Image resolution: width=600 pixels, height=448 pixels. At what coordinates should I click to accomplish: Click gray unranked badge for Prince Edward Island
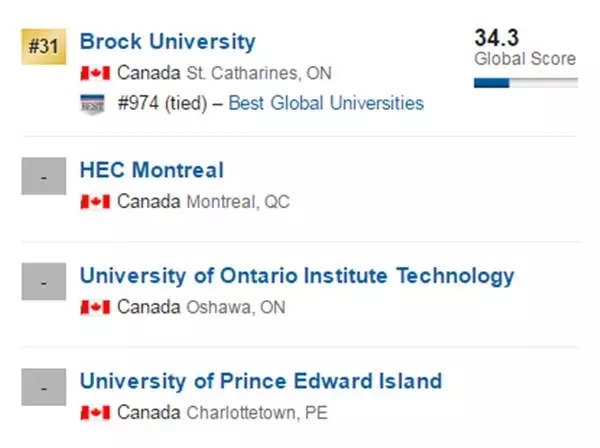pyautogui.click(x=44, y=387)
